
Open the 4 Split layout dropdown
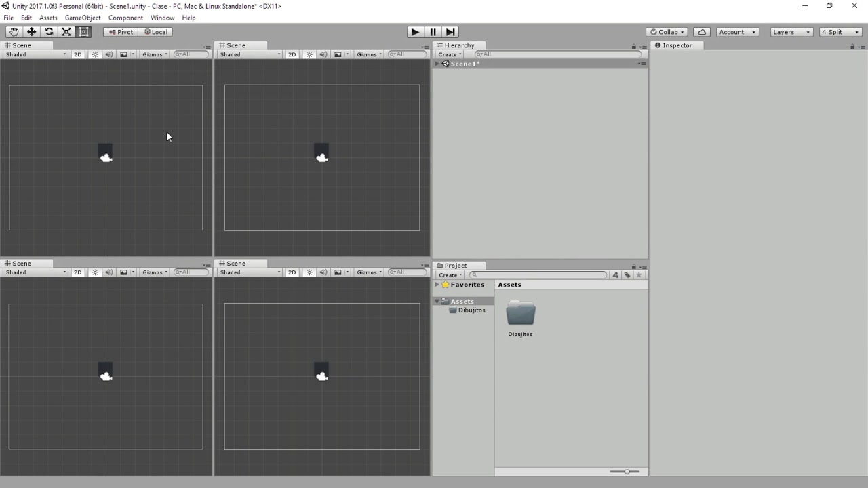coord(840,32)
